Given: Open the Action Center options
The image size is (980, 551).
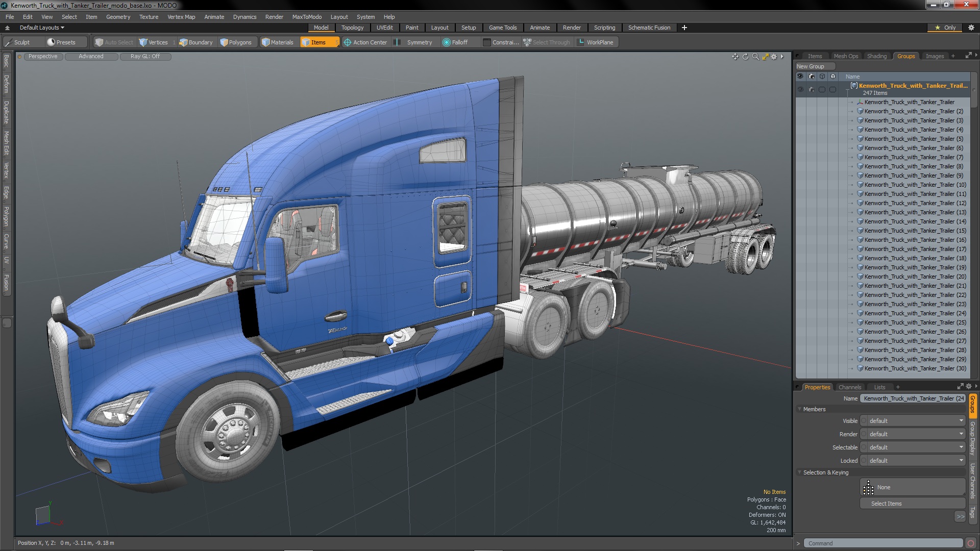Looking at the screenshot, I should 365,42.
